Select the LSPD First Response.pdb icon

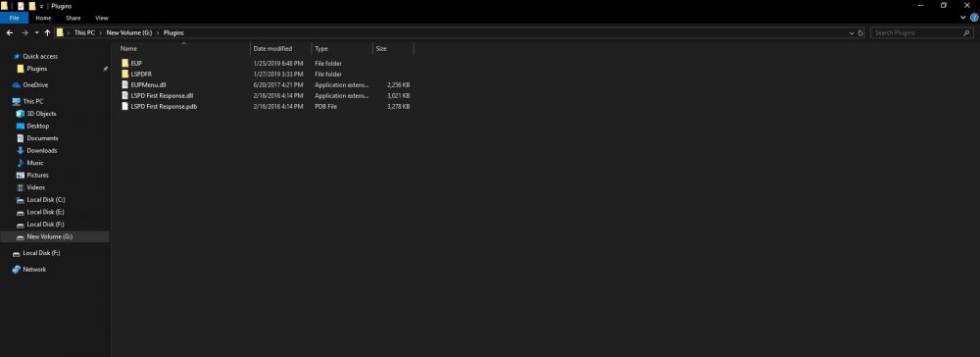point(125,106)
